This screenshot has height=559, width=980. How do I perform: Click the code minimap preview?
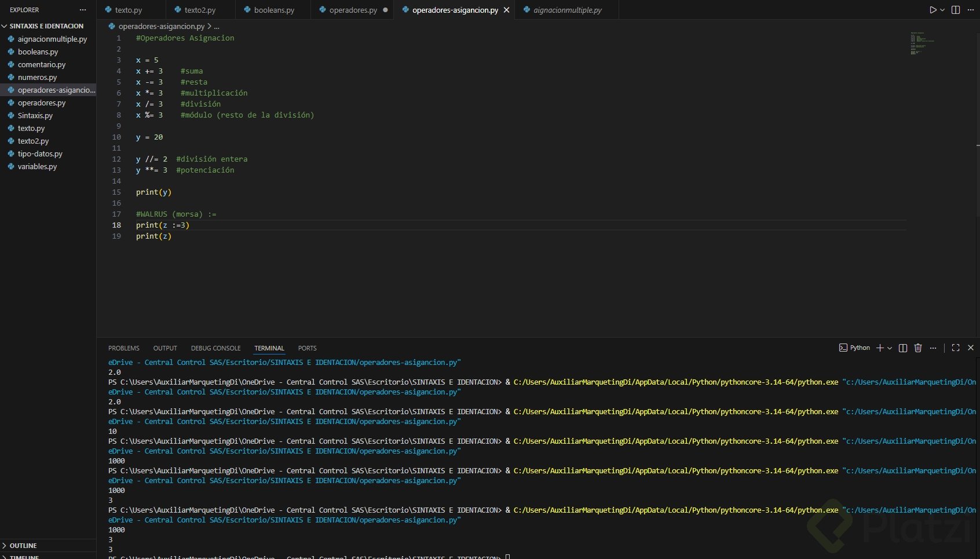pos(922,43)
